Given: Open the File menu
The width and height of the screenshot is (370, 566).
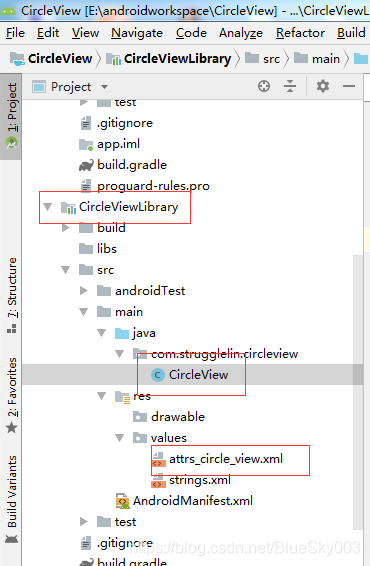Looking at the screenshot, I should [x=15, y=33].
